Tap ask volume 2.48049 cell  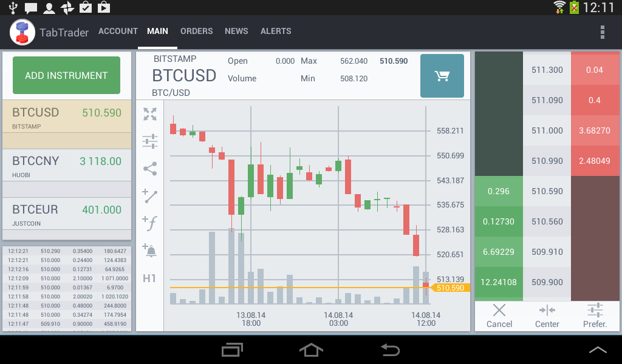595,161
